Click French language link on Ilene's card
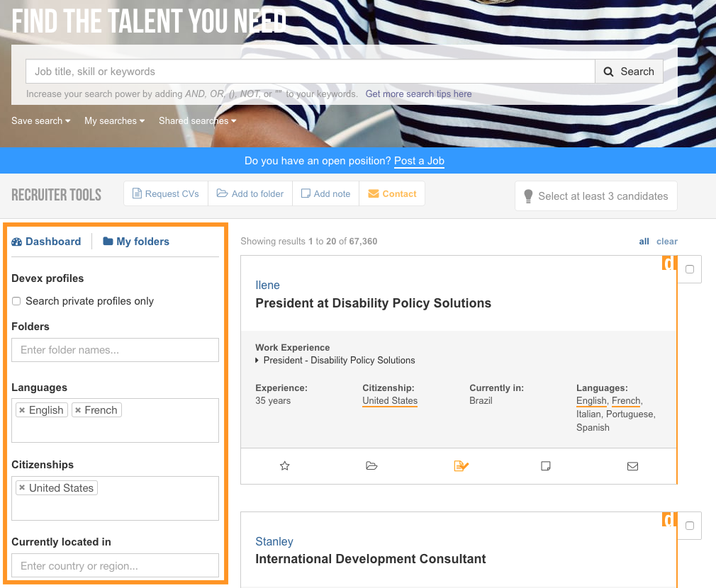Image resolution: width=716 pixels, height=588 pixels. 626,400
